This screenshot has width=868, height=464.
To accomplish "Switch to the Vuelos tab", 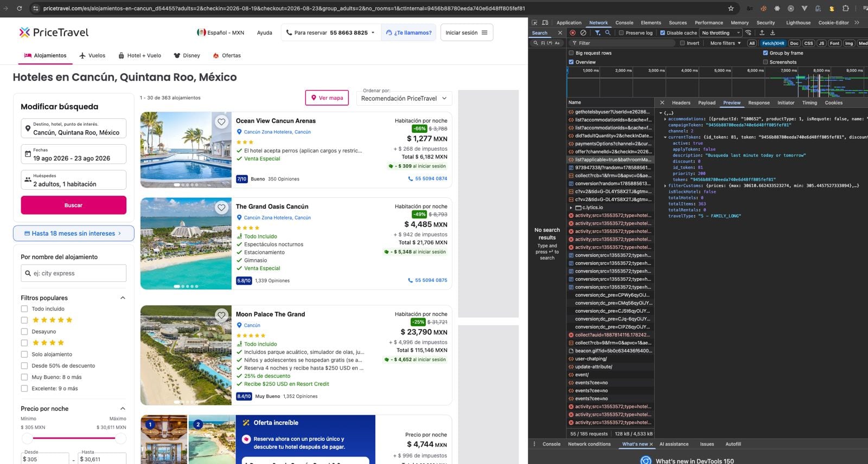I will click(92, 55).
